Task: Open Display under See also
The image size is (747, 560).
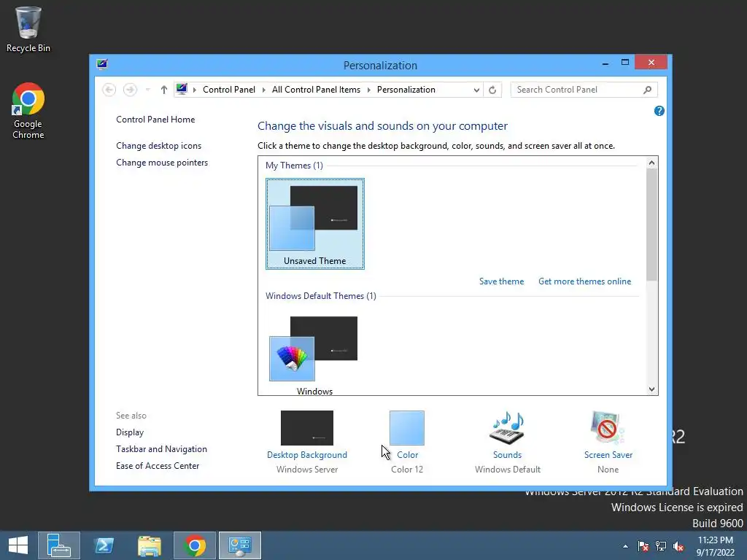Action: 130,432
